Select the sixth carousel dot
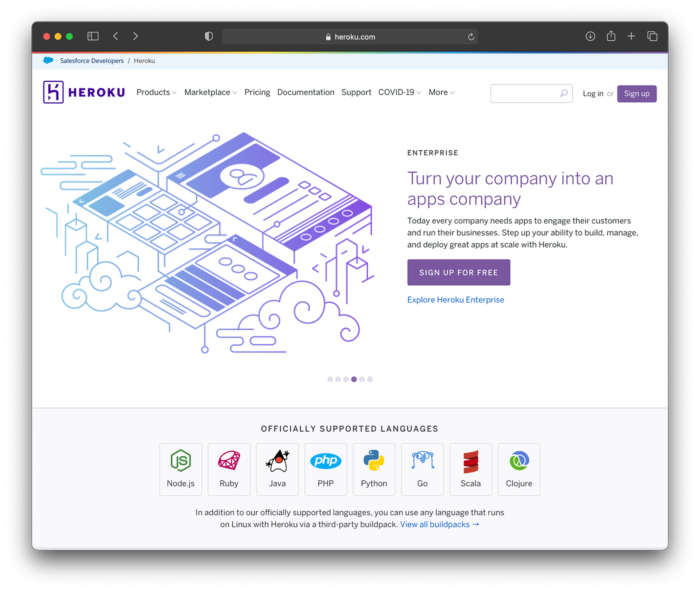 370,379
